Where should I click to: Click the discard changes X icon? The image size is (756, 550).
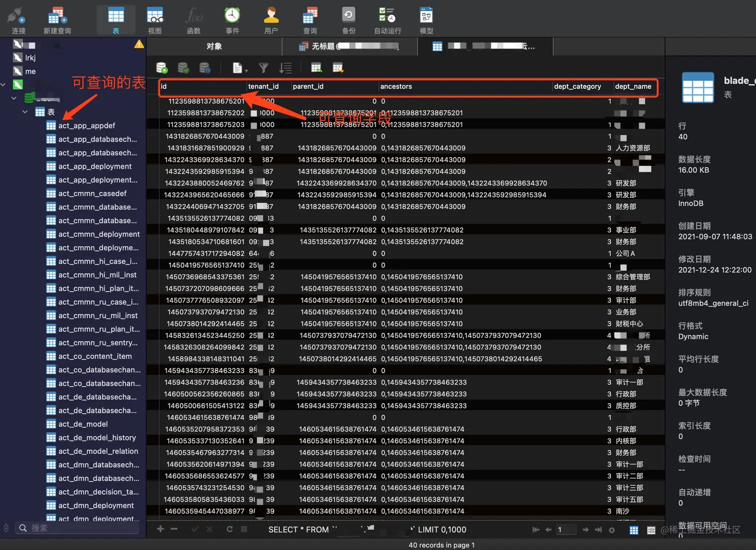point(209,529)
